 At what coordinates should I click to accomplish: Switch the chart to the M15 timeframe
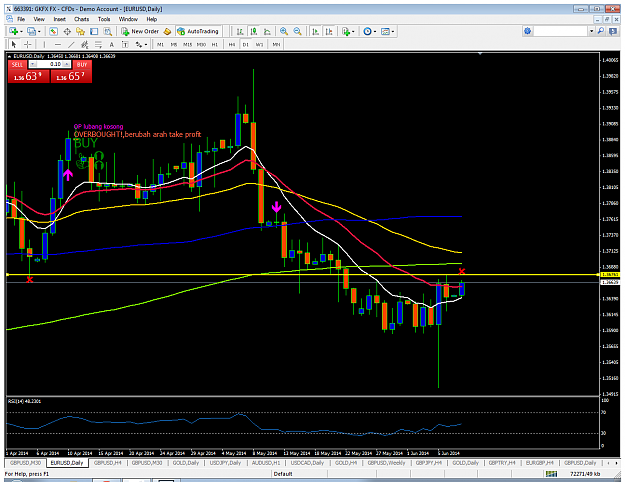[x=187, y=44]
